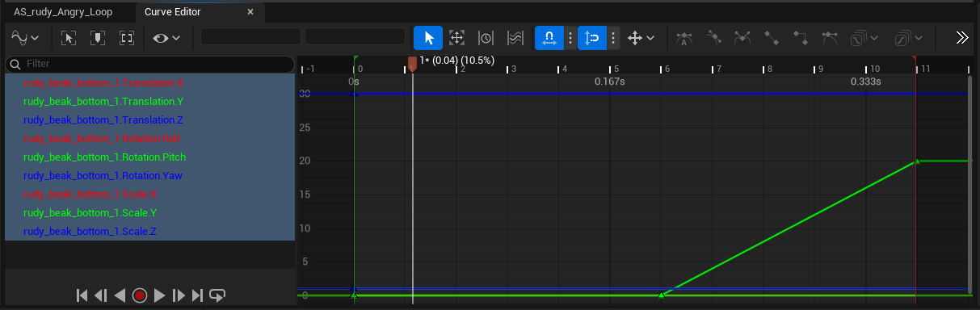Select rudy_beak_bottom_1.Scale.X curve
The width and height of the screenshot is (980, 310).
tap(90, 195)
